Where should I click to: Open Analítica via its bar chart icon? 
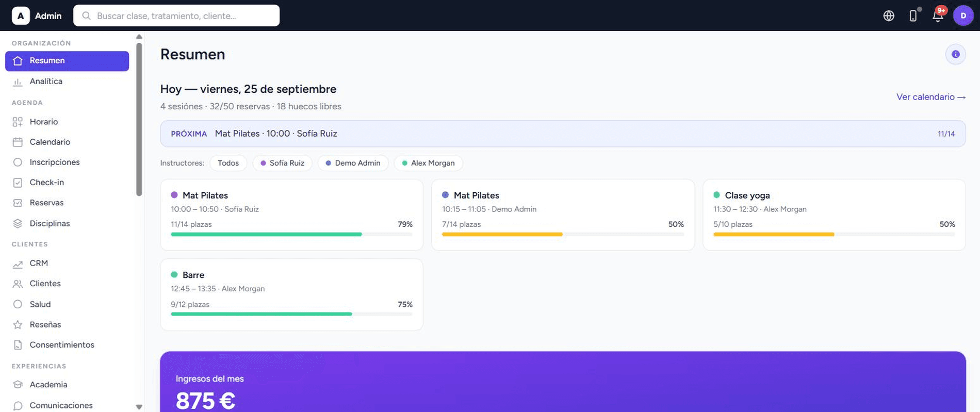point(18,81)
